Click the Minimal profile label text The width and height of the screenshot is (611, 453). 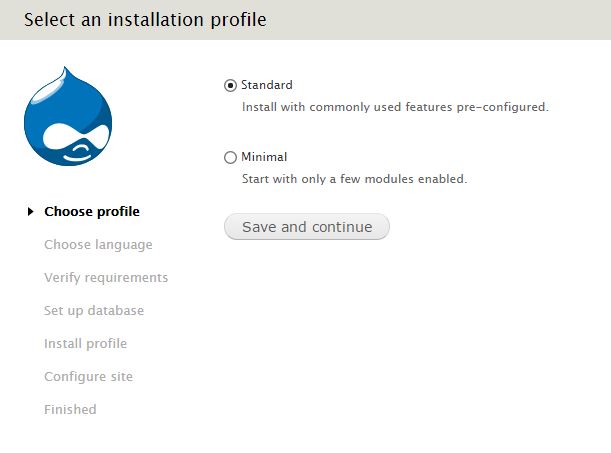[x=264, y=157]
